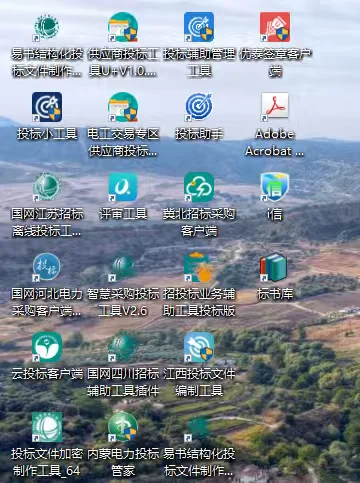Select 投标文件加密制作工具_64 icon
This screenshot has height=483, width=360.
click(x=47, y=427)
